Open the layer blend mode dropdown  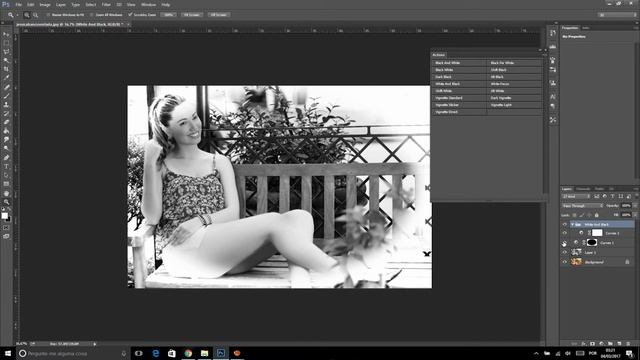(582, 206)
